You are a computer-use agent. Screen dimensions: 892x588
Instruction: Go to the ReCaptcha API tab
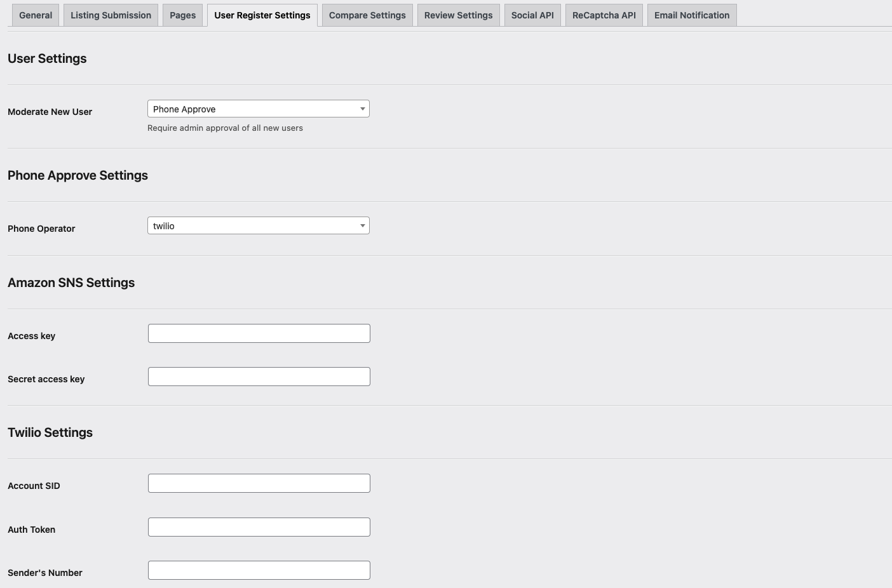[604, 15]
